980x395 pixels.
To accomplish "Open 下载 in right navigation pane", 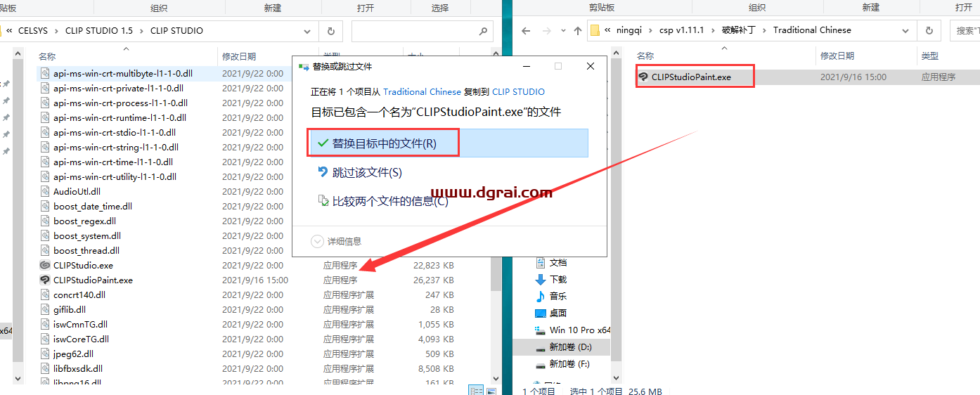I will (x=558, y=280).
